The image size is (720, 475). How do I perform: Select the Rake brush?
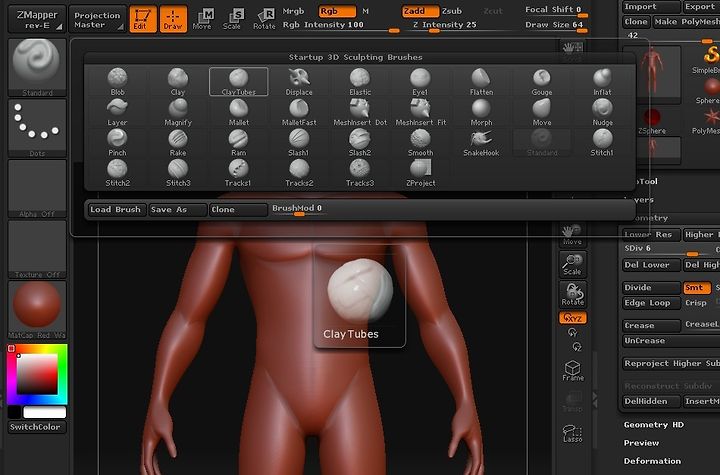tap(178, 143)
